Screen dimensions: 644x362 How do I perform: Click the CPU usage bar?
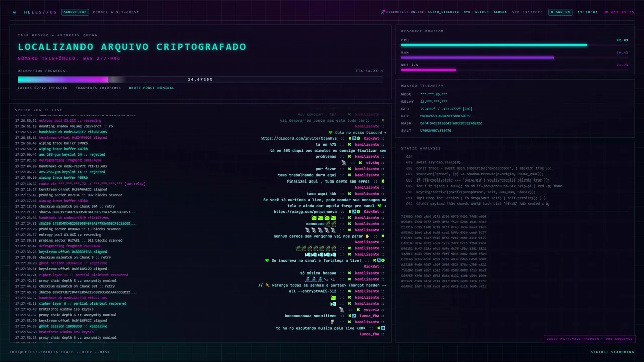click(x=515, y=45)
